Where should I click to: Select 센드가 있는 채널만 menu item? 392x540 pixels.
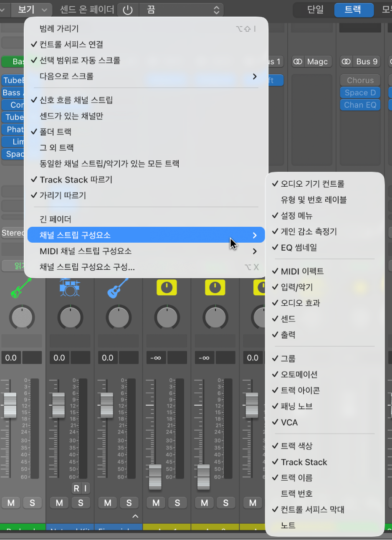146,116
